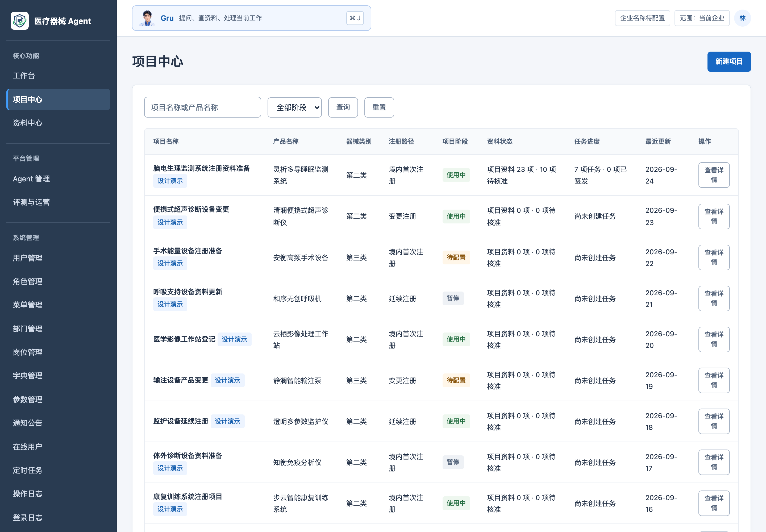Click the ⌘ J shortcut badge
The height and width of the screenshot is (532, 766).
[355, 18]
